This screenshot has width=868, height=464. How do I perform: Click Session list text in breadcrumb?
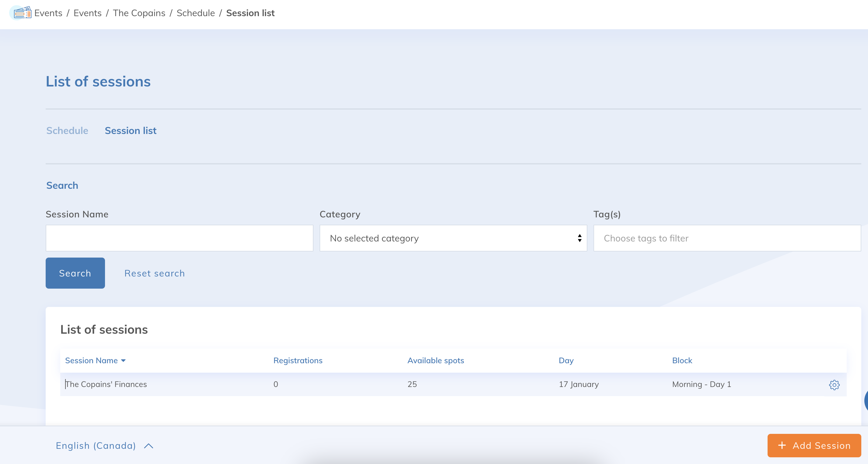click(250, 13)
